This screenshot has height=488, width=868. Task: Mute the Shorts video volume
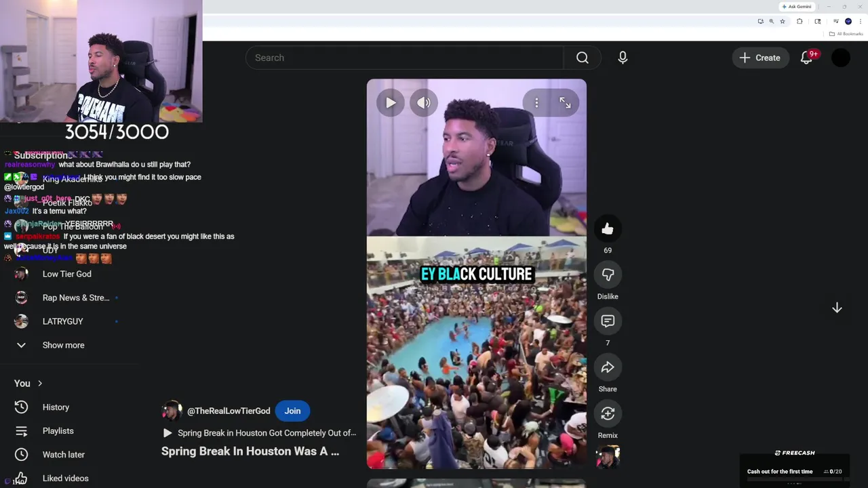pyautogui.click(x=424, y=103)
